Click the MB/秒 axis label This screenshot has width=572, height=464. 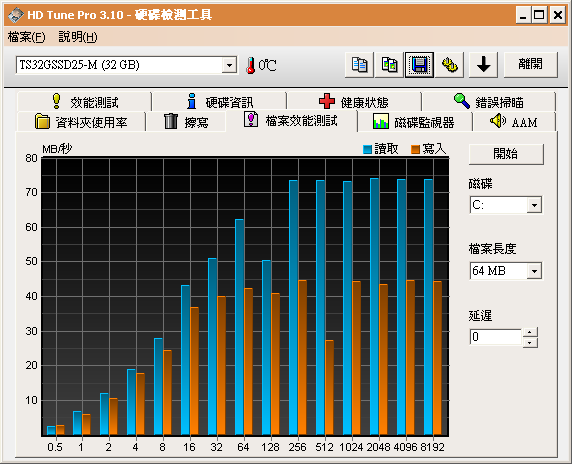click(57, 149)
